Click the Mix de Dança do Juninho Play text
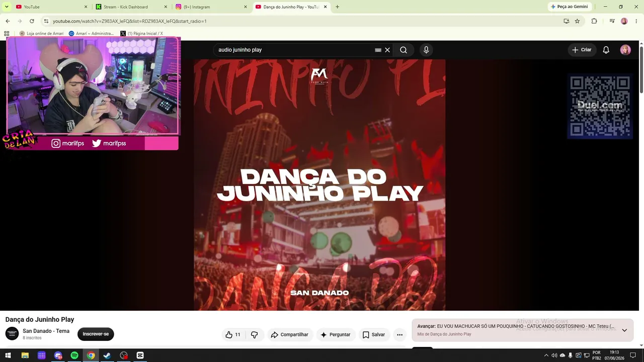Screen dimensions: 644x362 click(x=444, y=334)
